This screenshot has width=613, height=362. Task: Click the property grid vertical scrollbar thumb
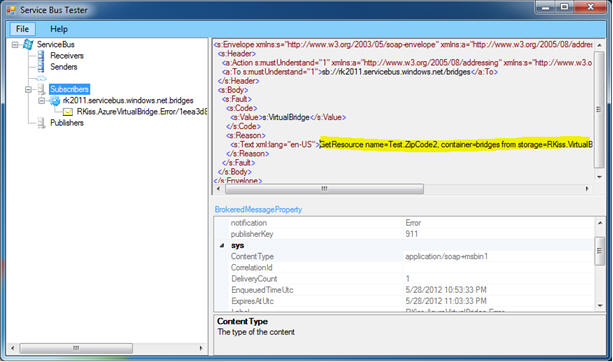[600, 251]
